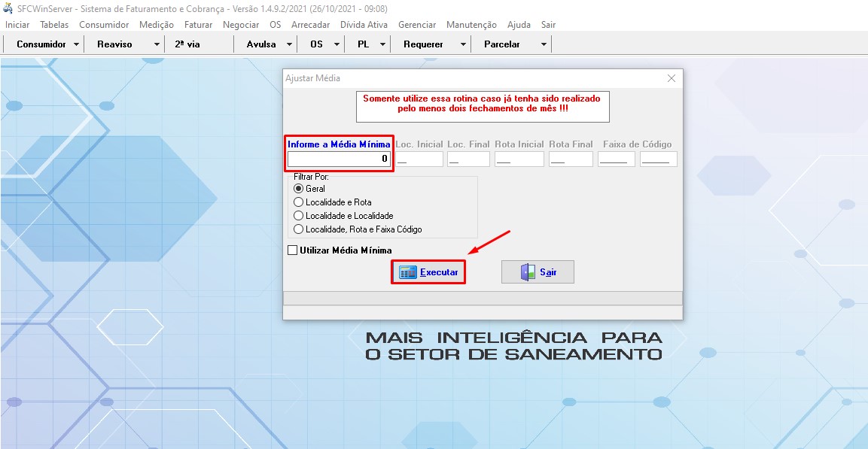Close the Ajustar Média dialog
Screen dimensions: 868x449
pyautogui.click(x=672, y=78)
